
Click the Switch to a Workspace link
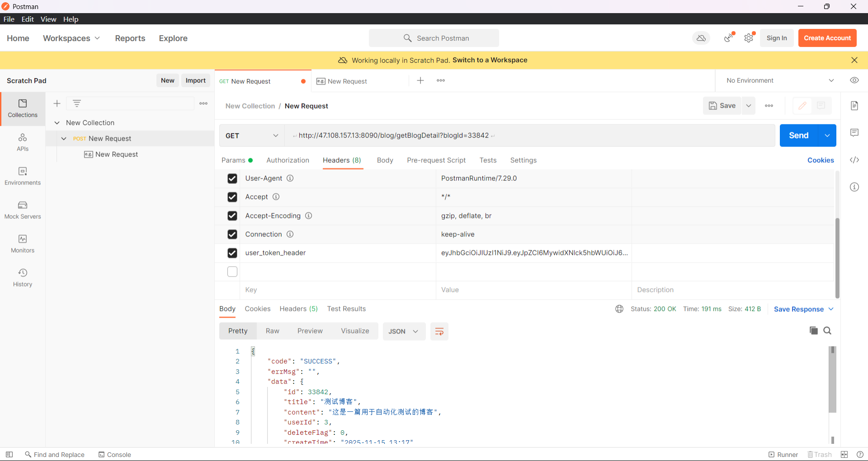tap(490, 60)
